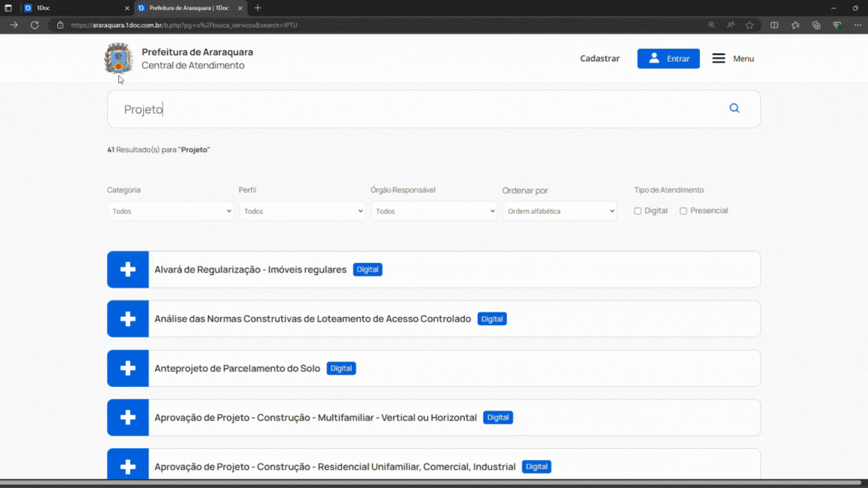
Task: Expand the plus icon on "Alvará de Regularização"
Action: 127,269
